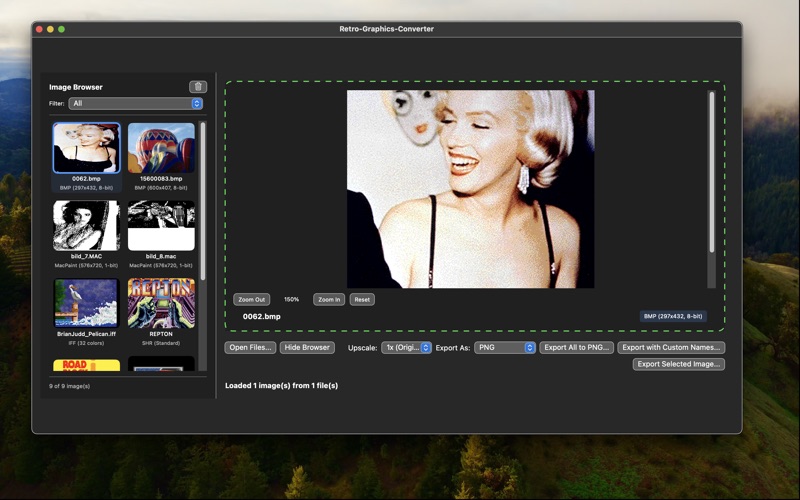Image resolution: width=800 pixels, height=500 pixels.
Task: Select the REPTON thumbnail
Action: [161, 303]
